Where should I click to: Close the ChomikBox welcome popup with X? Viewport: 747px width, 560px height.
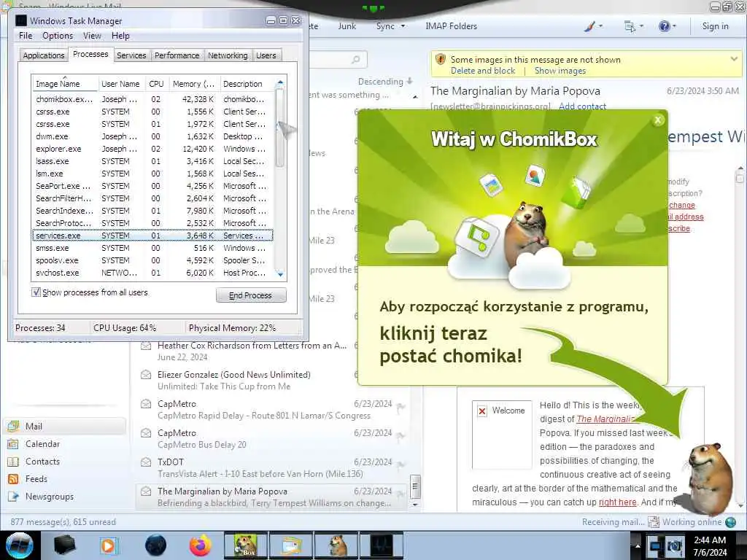point(658,120)
